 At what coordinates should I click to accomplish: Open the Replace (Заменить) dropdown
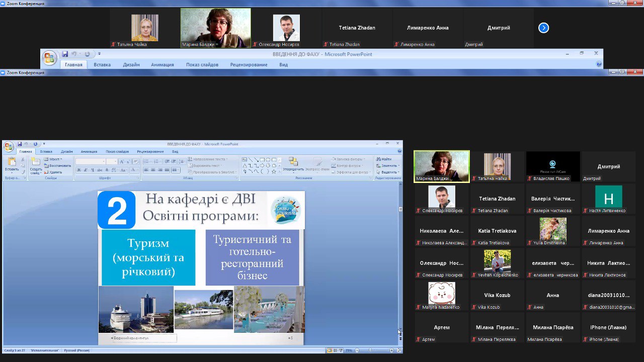(389, 165)
